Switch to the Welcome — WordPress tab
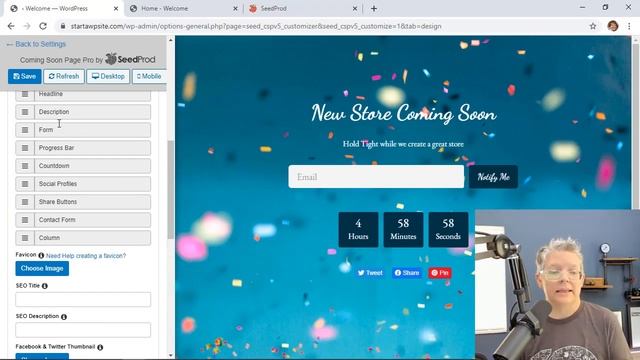 point(61,9)
